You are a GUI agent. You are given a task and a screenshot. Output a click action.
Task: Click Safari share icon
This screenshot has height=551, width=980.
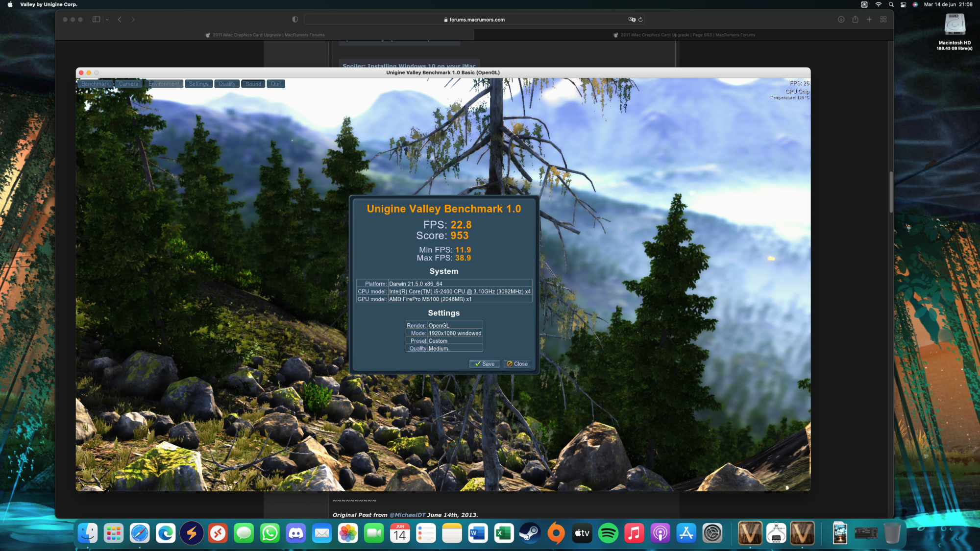[x=855, y=20]
